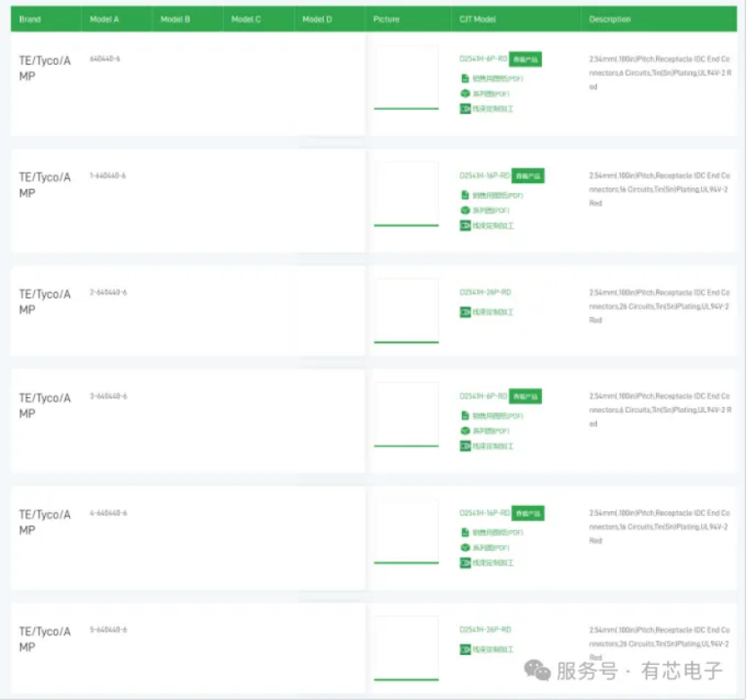
Task: Open the PDF document icon for 1-640440-6
Action: pyautogui.click(x=465, y=196)
